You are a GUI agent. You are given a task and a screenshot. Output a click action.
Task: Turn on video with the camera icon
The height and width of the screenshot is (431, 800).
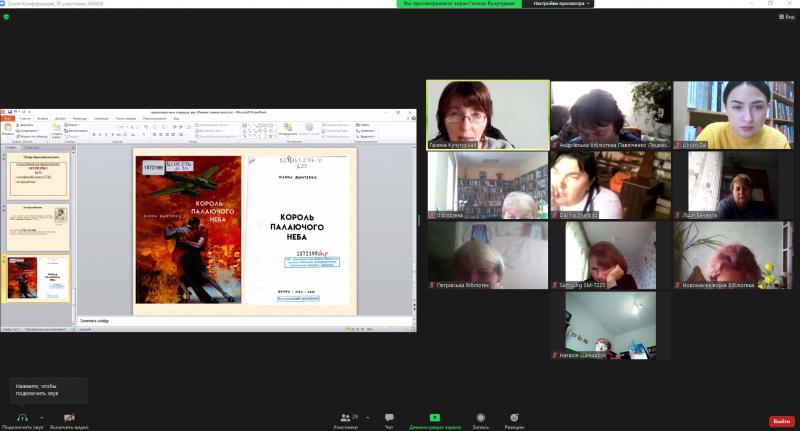pyautogui.click(x=69, y=418)
